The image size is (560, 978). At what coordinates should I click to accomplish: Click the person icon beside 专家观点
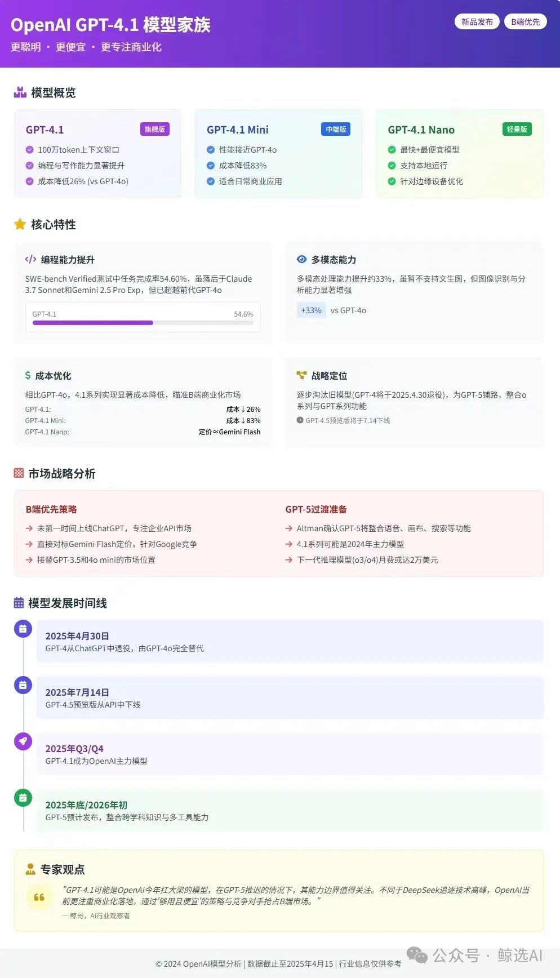tap(30, 869)
